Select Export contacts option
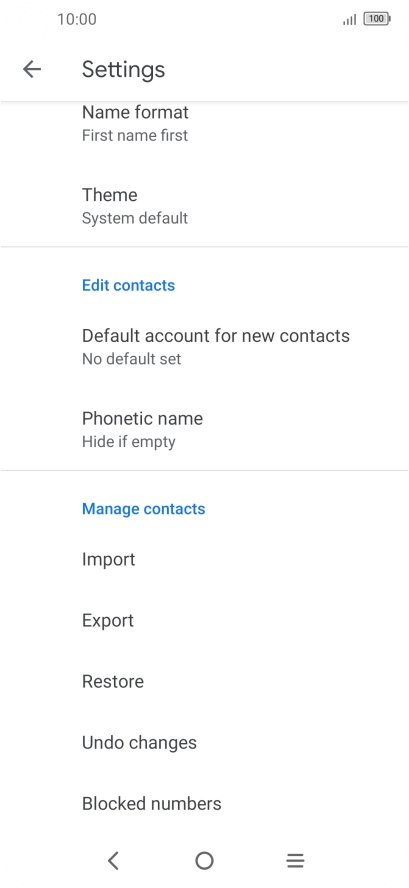The image size is (409, 888). (x=204, y=620)
